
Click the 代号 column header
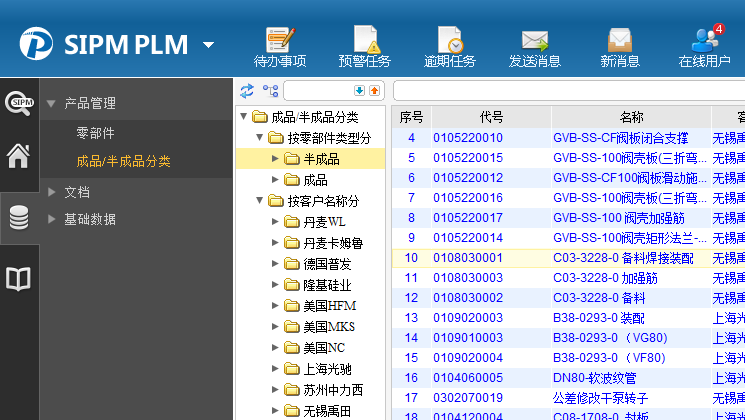[491, 117]
